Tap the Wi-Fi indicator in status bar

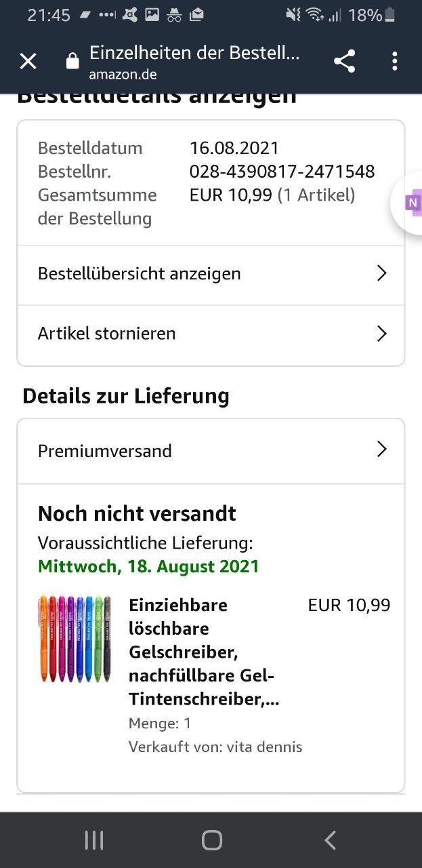pos(314,15)
